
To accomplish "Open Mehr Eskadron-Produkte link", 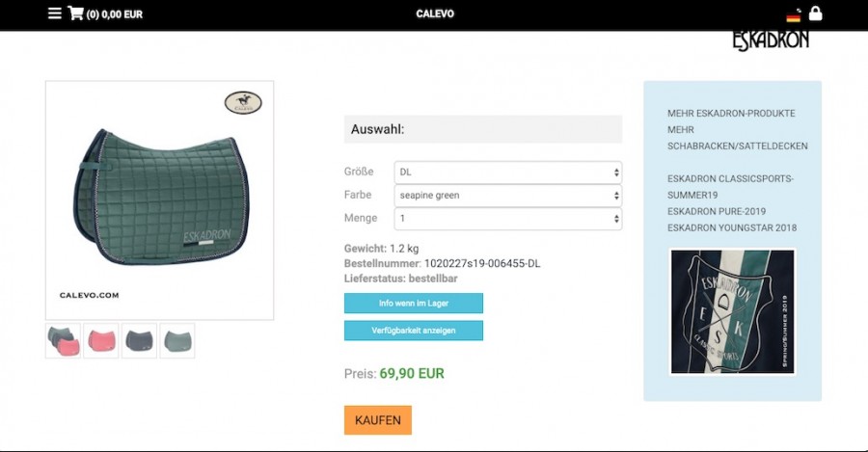I will (731, 114).
